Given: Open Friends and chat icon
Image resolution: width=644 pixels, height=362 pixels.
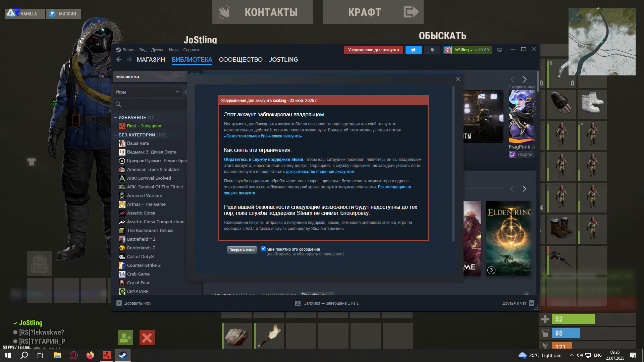Looking at the screenshot, I should (x=531, y=303).
